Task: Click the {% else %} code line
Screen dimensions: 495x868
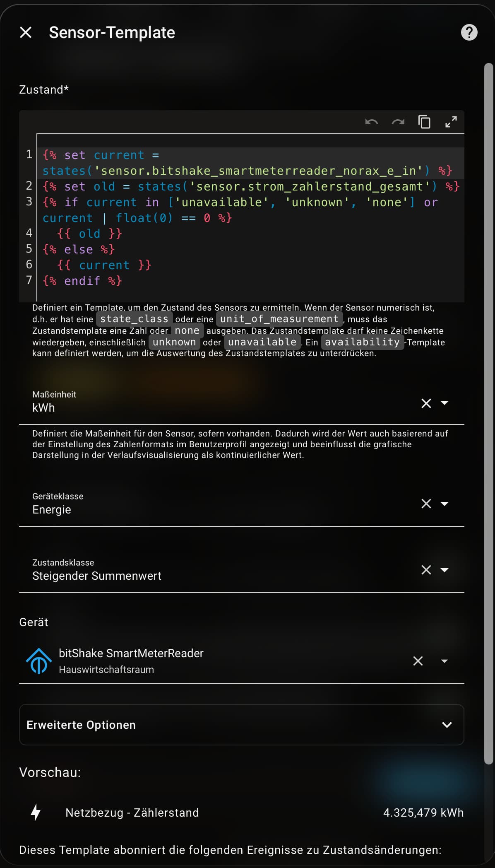Action: click(79, 249)
